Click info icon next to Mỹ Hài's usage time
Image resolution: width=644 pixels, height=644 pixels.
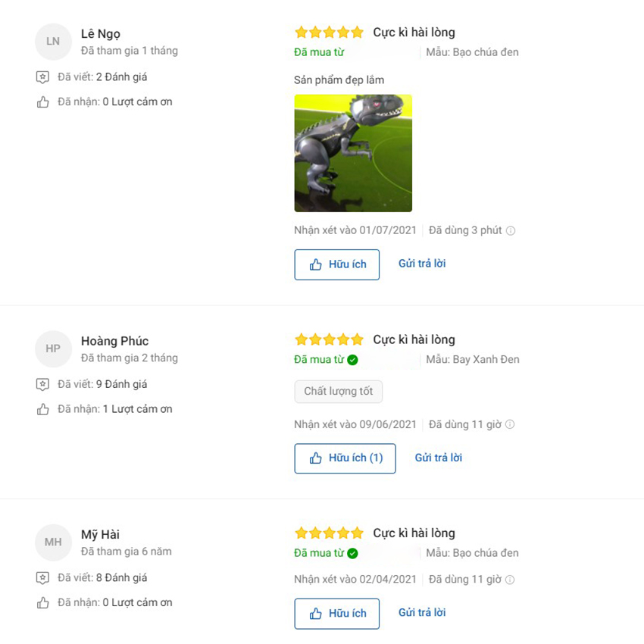pos(510,580)
